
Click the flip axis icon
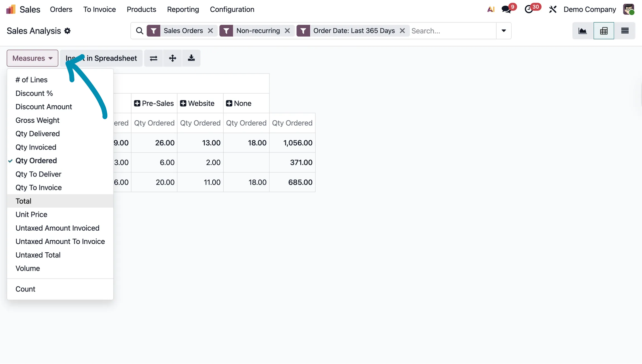pos(153,58)
